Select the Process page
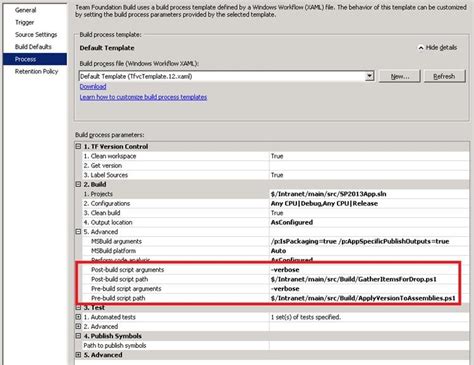The image size is (474, 365). coord(35,59)
